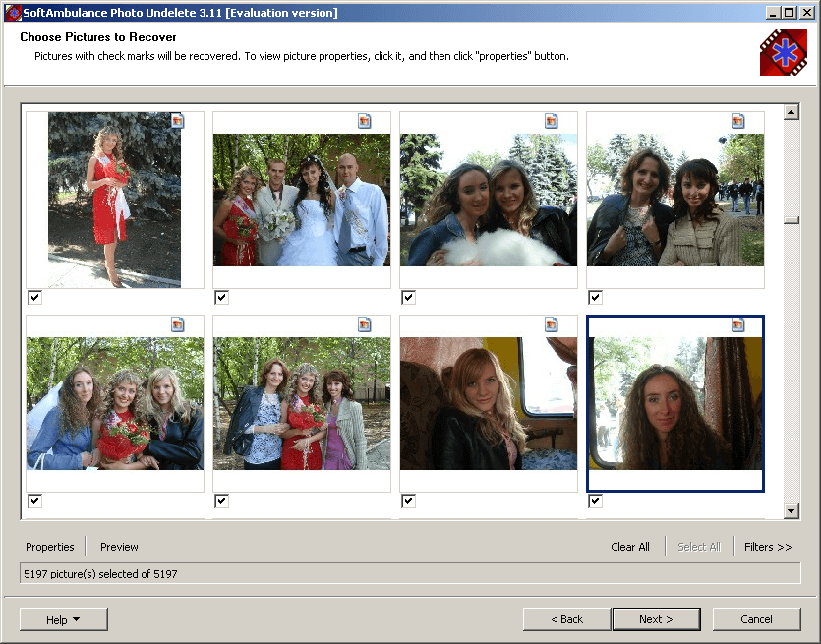
Task: Click file-type icon on wedding group photo
Action: [365, 121]
